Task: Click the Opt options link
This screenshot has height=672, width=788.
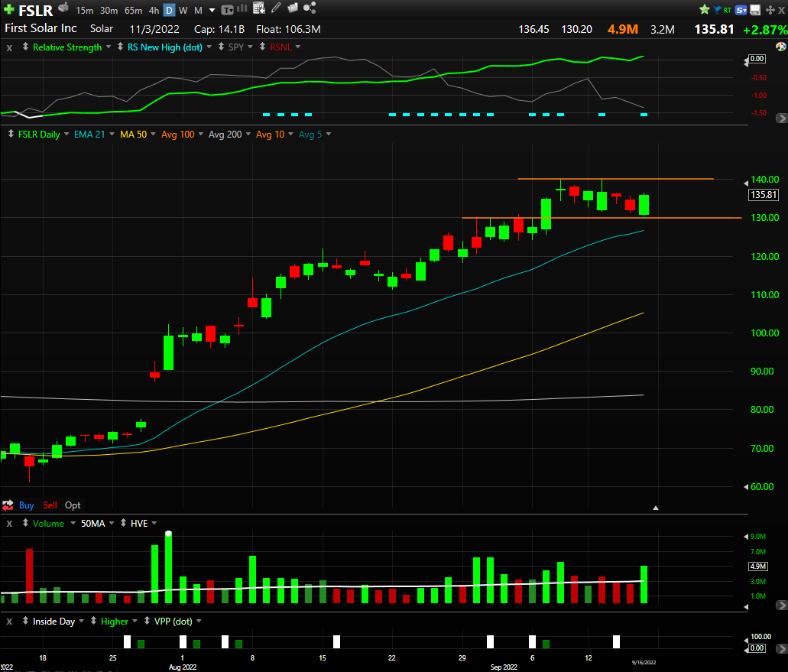Action: [73, 505]
